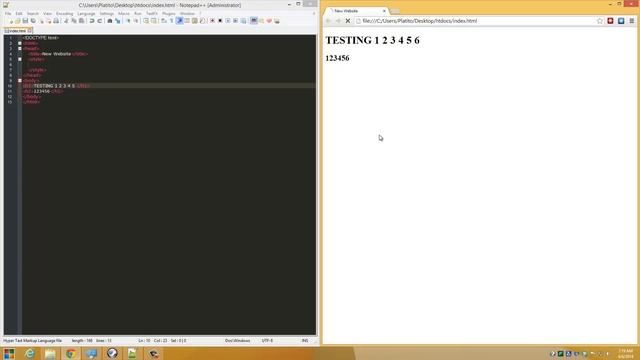Click the Playback macro icon
The image size is (640, 360).
point(228,21)
